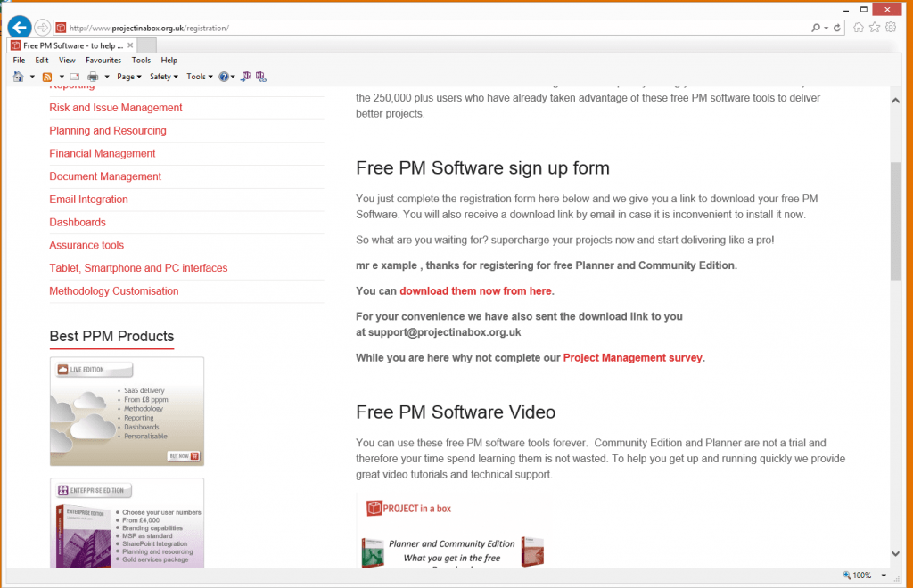Click the zoom magnifier icon in status bar
Image resolution: width=913 pixels, height=588 pixels.
point(847,576)
